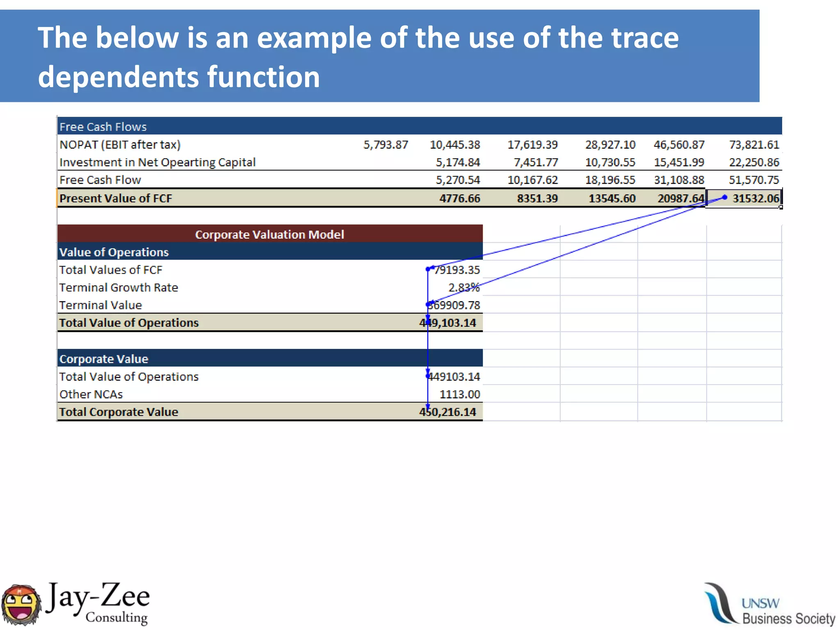Viewport: 840px width, 630px height.
Task: Click the NOPAT value 5,793.87
Action: pos(386,145)
